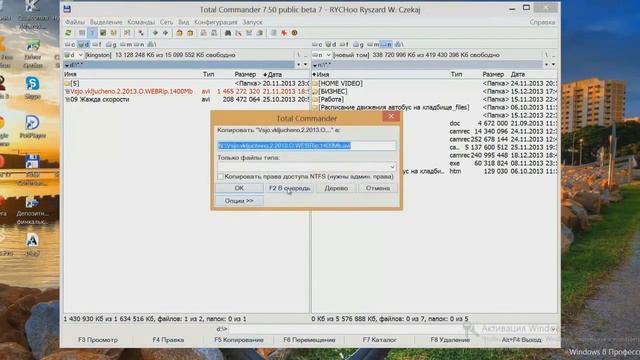Screen dimensions: 640x360
Task: Open the Файлы menu
Action: point(75,22)
